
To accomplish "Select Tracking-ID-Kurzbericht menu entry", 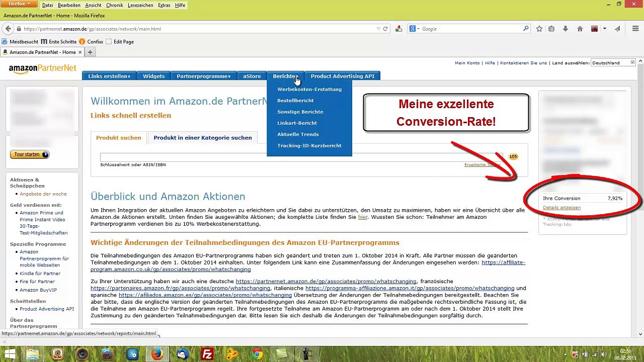I will pos(309,145).
